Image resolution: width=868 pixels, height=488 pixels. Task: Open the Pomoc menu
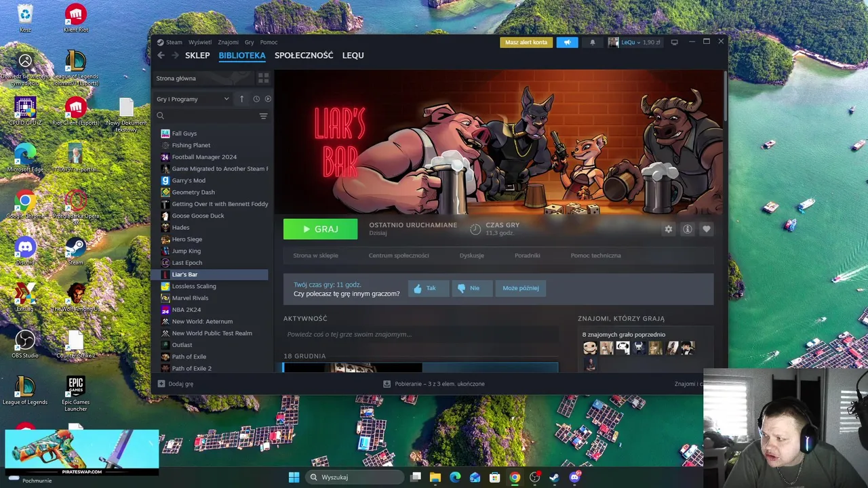click(x=269, y=42)
